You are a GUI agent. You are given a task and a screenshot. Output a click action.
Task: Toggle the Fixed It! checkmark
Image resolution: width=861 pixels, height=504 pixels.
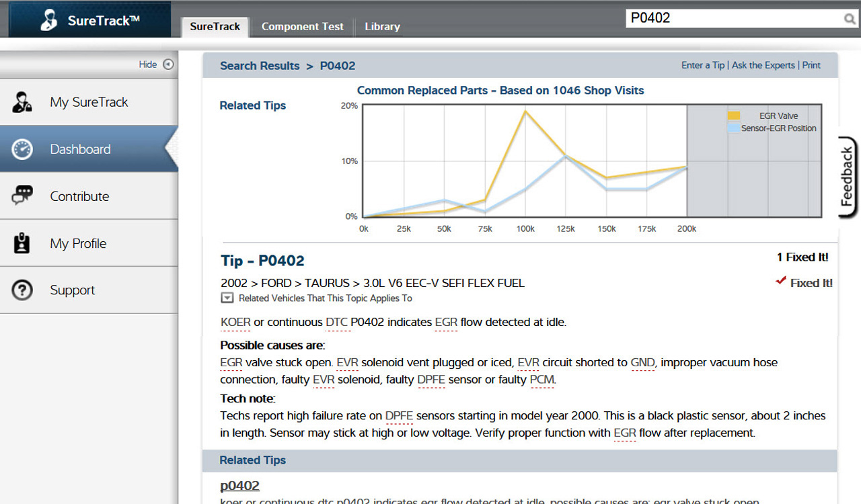click(781, 282)
